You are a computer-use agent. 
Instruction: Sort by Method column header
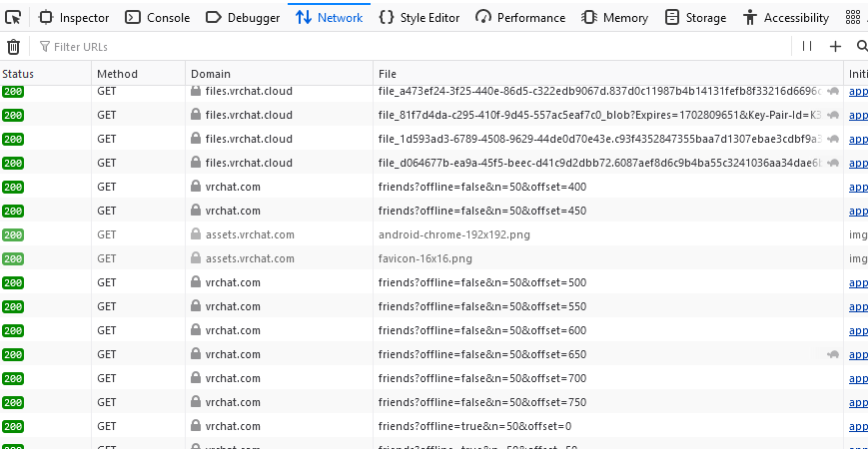coord(139,74)
